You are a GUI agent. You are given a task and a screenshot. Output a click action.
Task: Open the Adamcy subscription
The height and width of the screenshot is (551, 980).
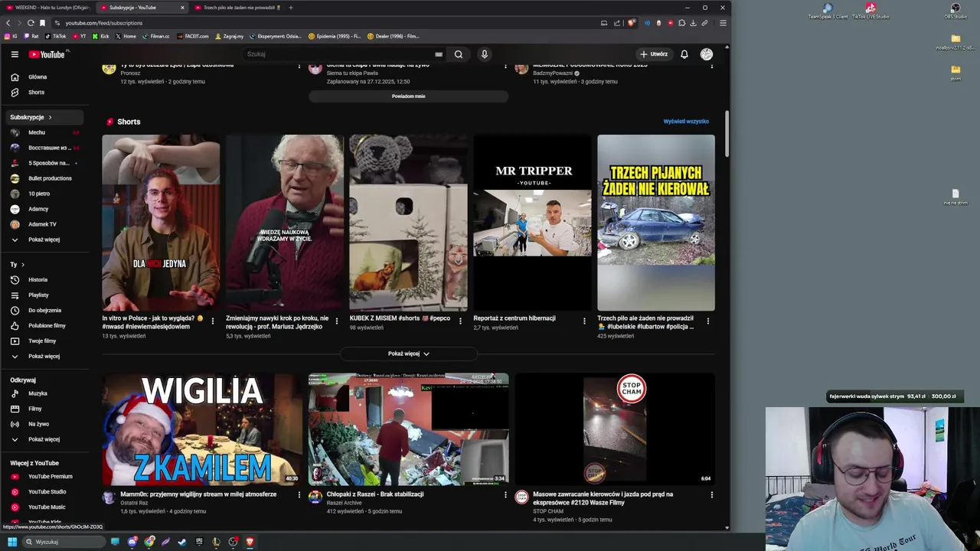46,209
